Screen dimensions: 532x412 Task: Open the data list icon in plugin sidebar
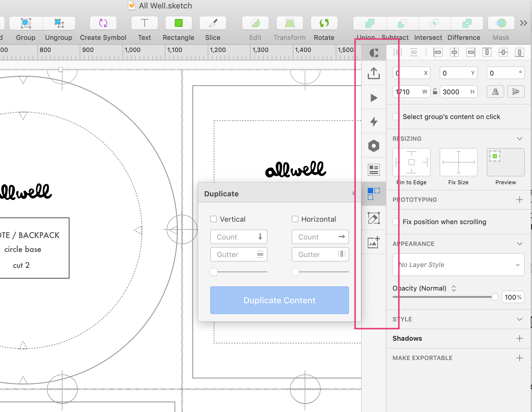tap(374, 170)
